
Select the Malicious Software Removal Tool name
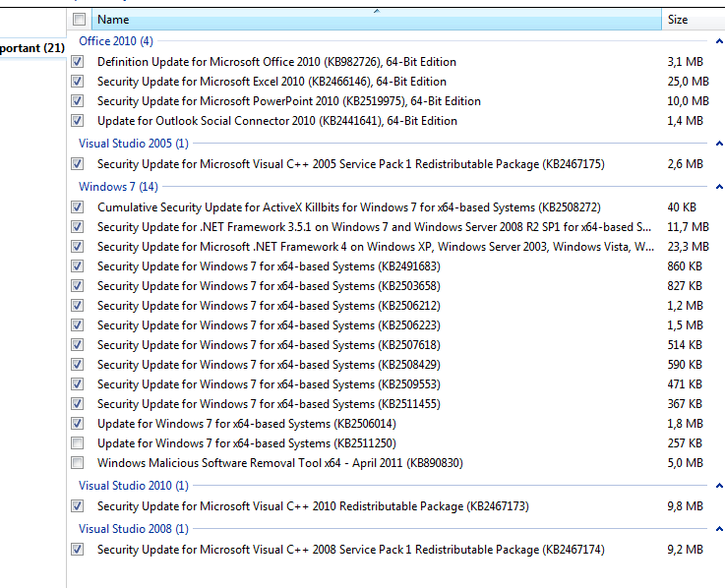click(280, 463)
